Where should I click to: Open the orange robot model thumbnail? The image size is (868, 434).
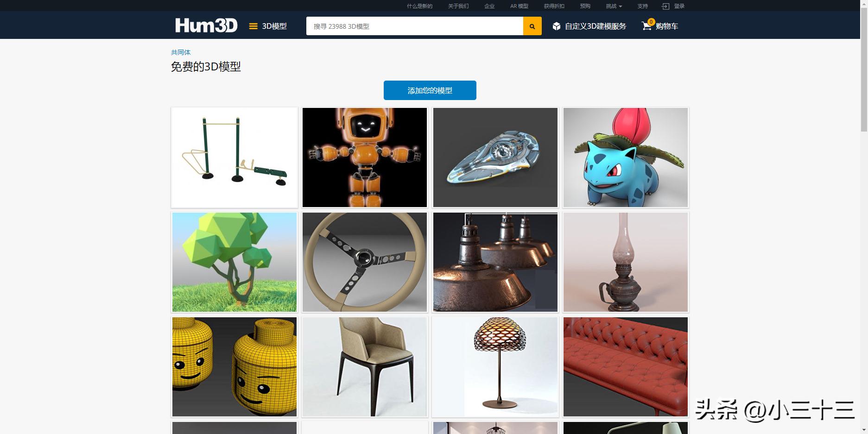pyautogui.click(x=365, y=157)
